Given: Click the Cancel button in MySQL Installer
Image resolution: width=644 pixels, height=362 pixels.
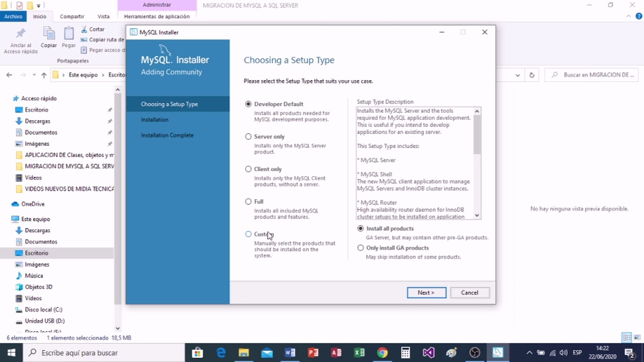Looking at the screenshot, I should click(469, 293).
